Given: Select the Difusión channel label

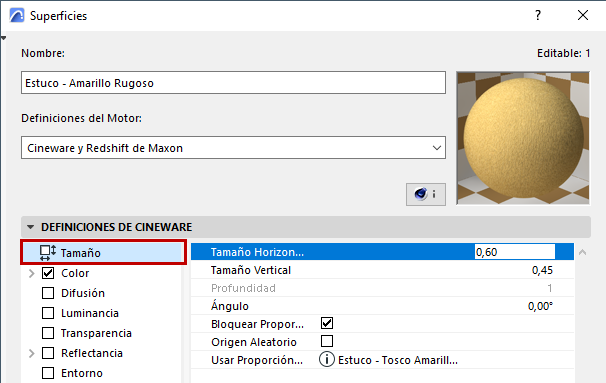Looking at the screenshot, I should pyautogui.click(x=83, y=293).
